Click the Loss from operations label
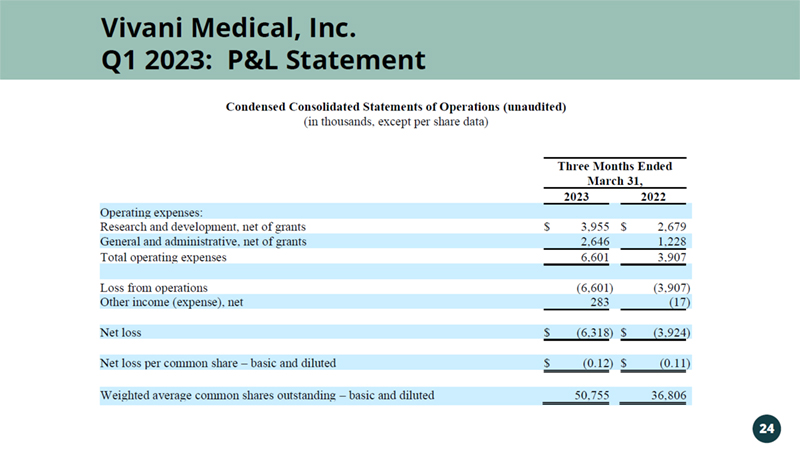The image size is (800, 450). [x=154, y=288]
